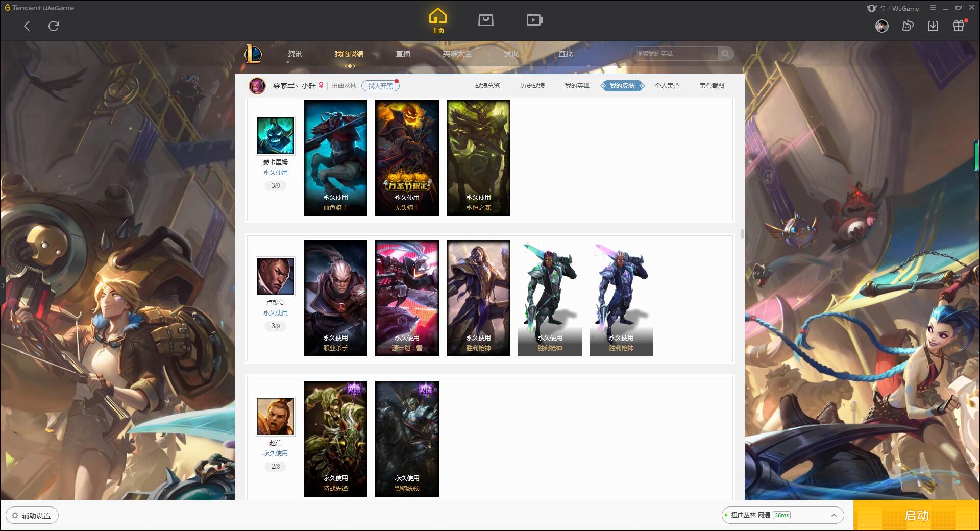The width and height of the screenshot is (980, 531).
Task: Click the user avatar icon at top right
Action: point(881,26)
